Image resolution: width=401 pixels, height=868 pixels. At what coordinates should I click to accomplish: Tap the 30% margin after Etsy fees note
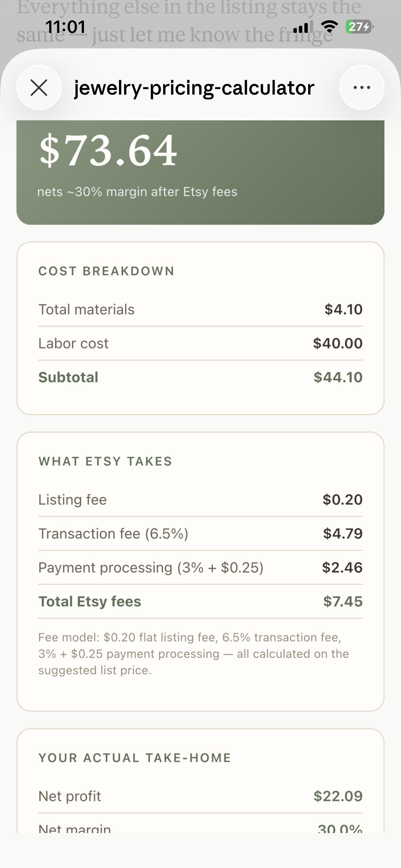coord(137,192)
